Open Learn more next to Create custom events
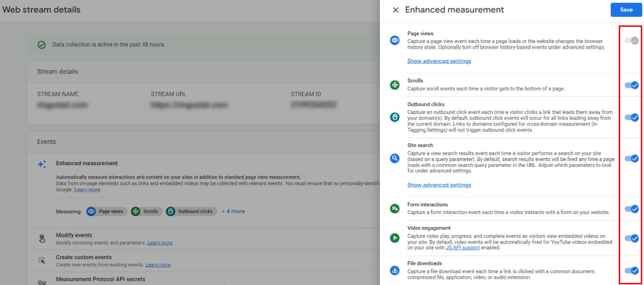This screenshot has width=644, height=285. coord(158,265)
